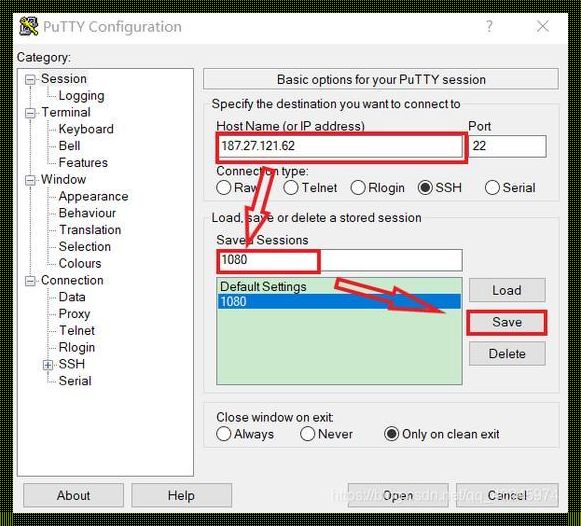Close the PuTTY Configuration window
The width and height of the screenshot is (581, 526).
(543, 27)
